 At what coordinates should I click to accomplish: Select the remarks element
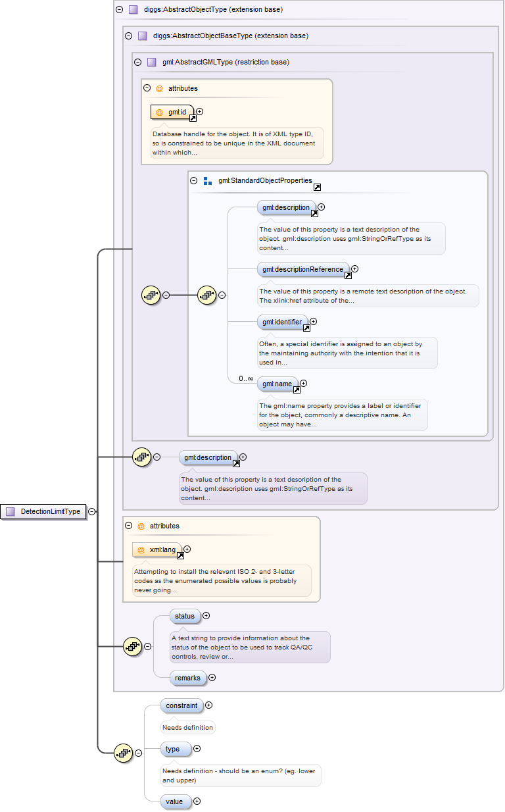[x=187, y=677]
